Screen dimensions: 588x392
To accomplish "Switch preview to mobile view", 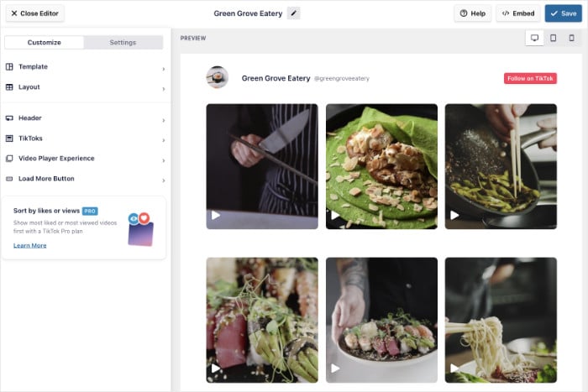I will [x=571, y=38].
